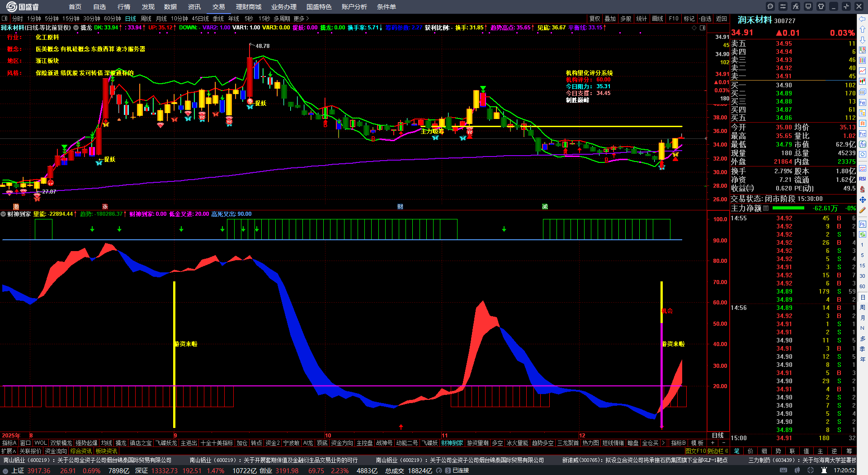Open the 指标A indicator group
Screen dimensions: 868x475
9,443
